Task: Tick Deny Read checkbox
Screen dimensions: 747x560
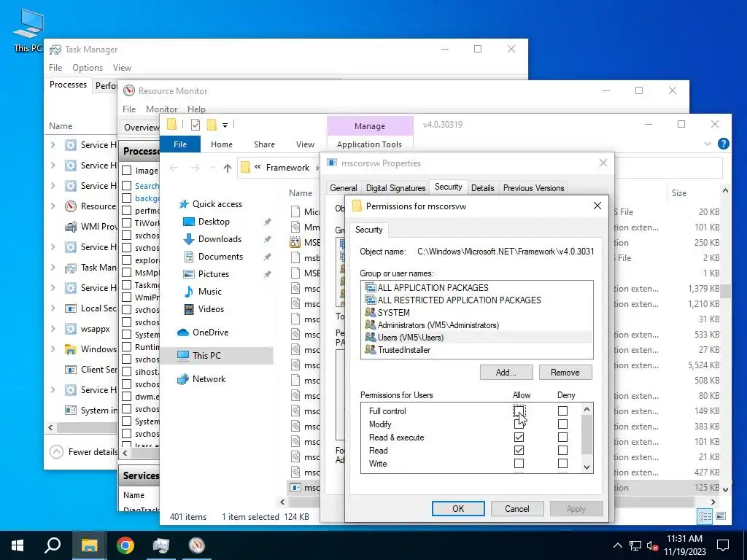Action: pyautogui.click(x=562, y=450)
